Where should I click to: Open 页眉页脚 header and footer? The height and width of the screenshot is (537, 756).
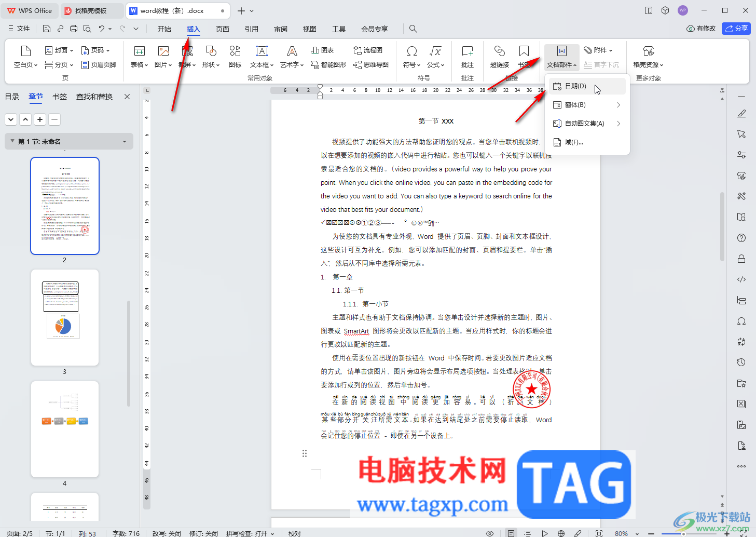(x=99, y=64)
